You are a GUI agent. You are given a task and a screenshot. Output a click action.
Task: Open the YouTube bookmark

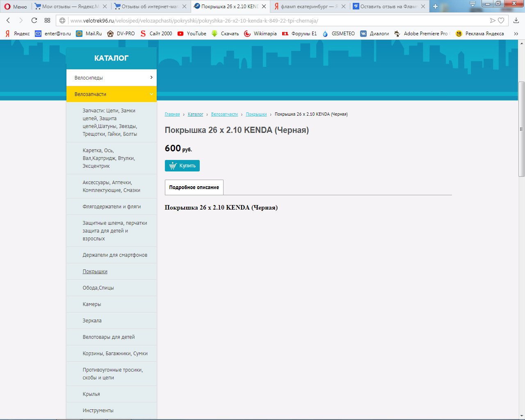point(192,34)
